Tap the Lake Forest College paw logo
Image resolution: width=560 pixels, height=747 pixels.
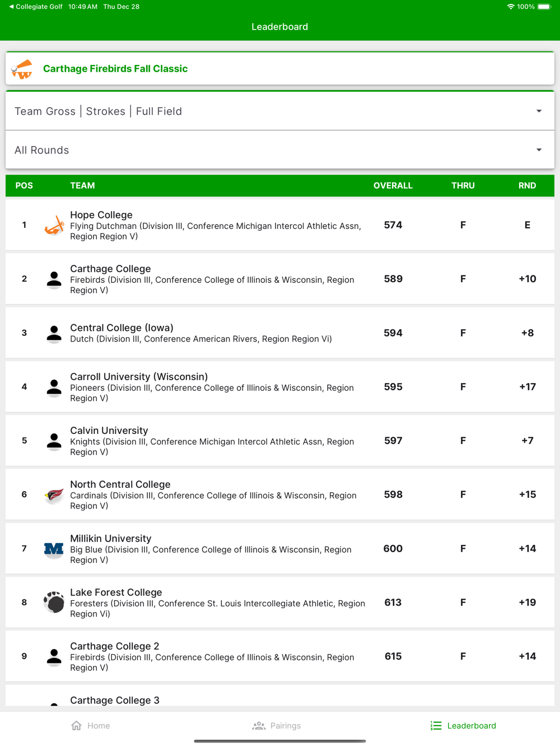tap(54, 603)
